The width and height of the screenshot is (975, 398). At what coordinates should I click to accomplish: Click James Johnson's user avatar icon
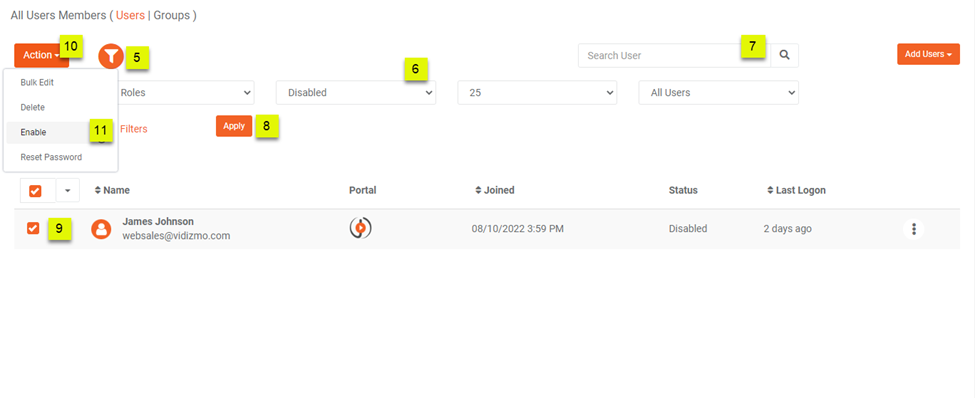pyautogui.click(x=101, y=229)
